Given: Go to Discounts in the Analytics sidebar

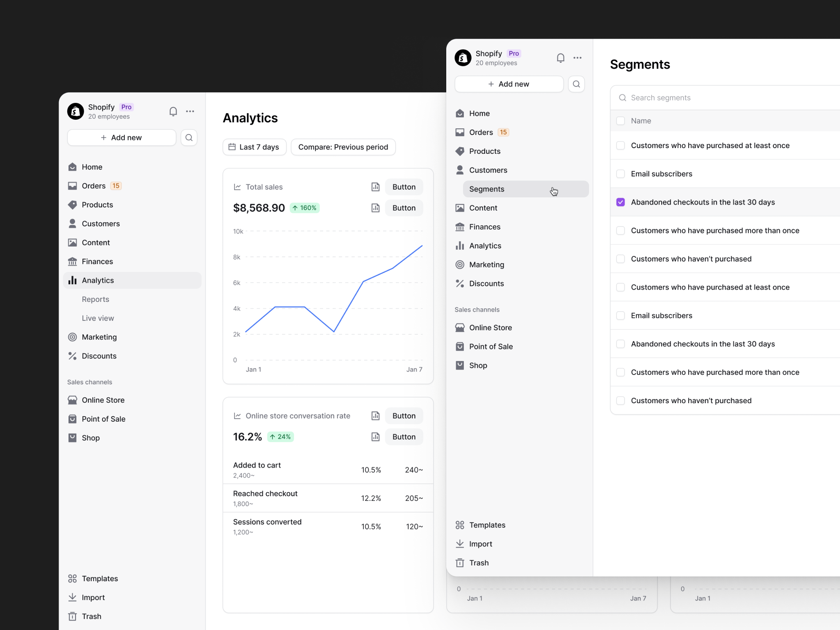Looking at the screenshot, I should click(x=99, y=356).
